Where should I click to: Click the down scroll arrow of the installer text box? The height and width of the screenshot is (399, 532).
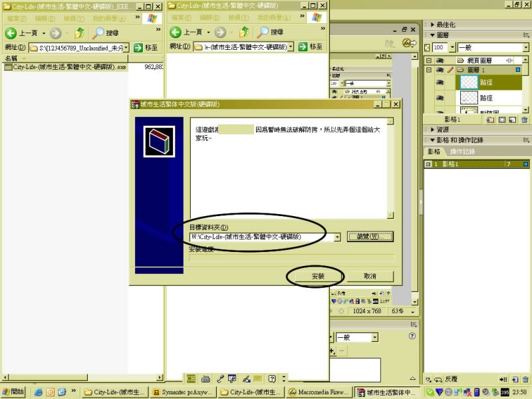coord(390,215)
